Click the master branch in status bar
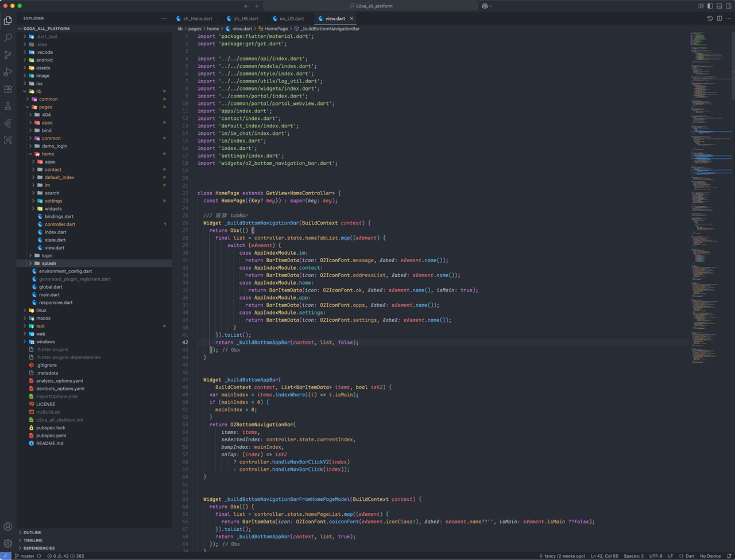The height and width of the screenshot is (560, 735). pos(24,556)
